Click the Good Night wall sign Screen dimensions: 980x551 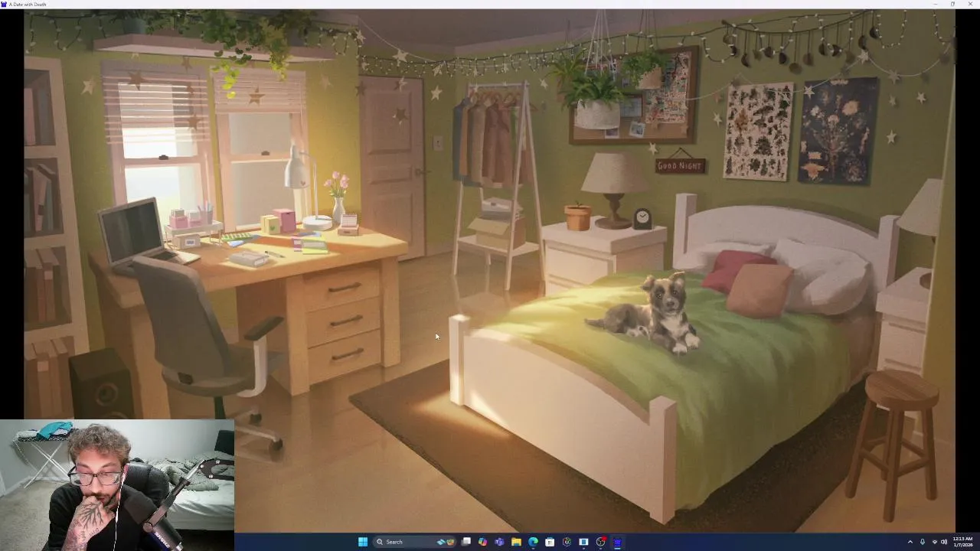[680, 165]
